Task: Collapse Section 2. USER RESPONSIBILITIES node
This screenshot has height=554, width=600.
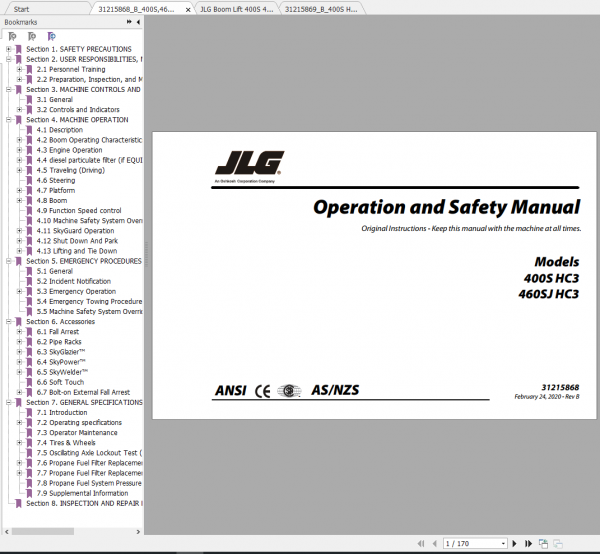Action: pos(8,59)
